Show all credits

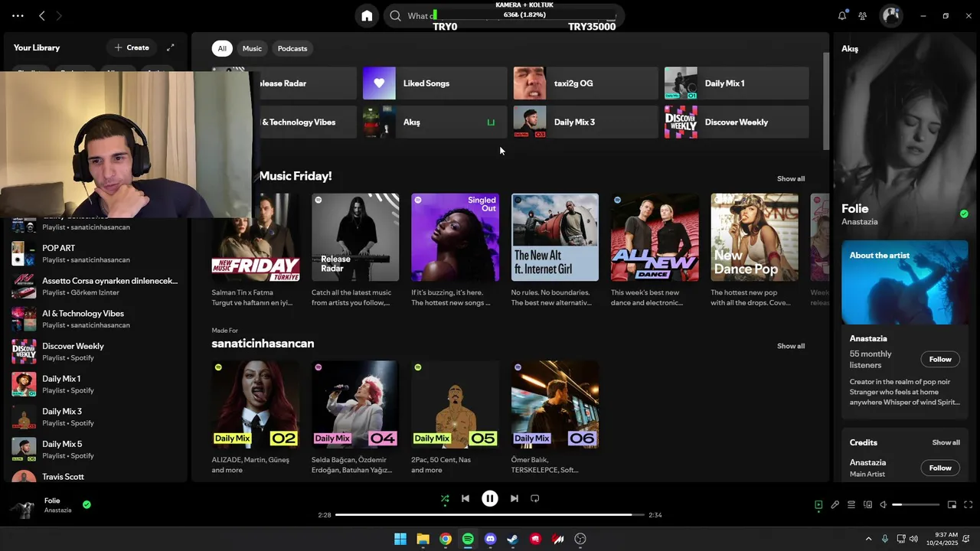946,442
